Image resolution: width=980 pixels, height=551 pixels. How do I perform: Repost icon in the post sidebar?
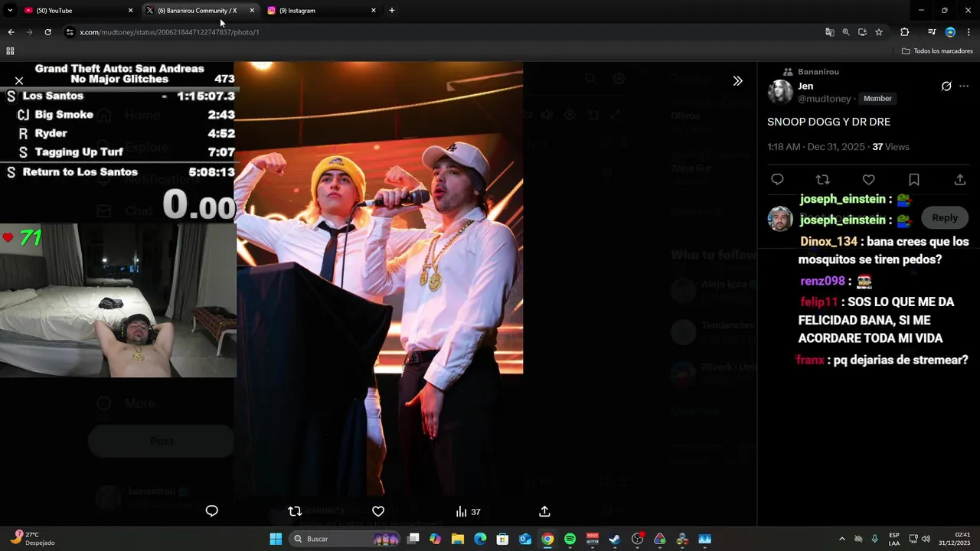click(823, 179)
